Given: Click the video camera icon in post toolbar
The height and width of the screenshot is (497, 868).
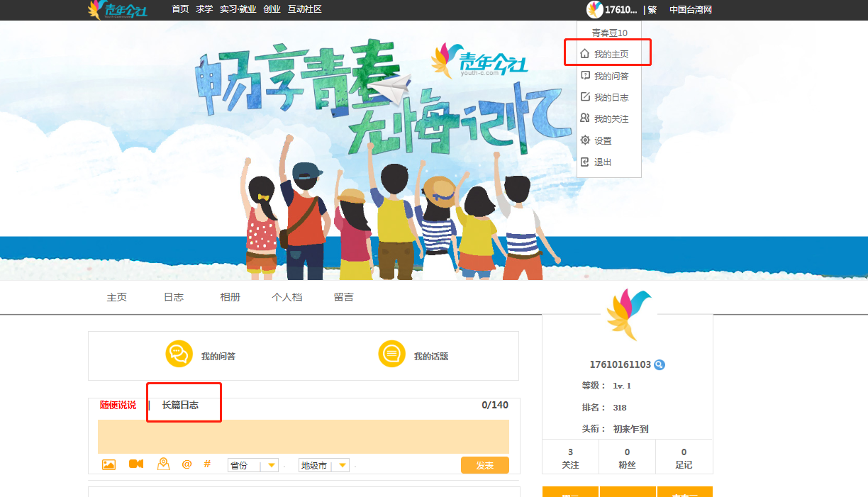Looking at the screenshot, I should coord(136,464).
